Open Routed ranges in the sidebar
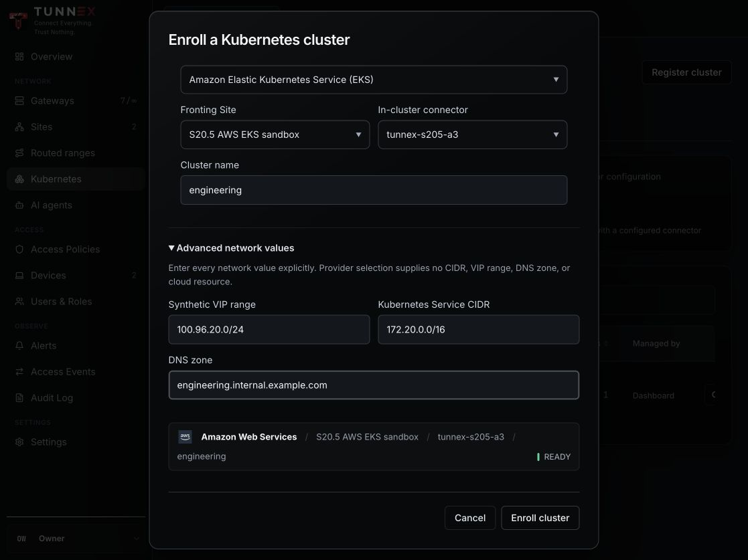 pos(76,153)
